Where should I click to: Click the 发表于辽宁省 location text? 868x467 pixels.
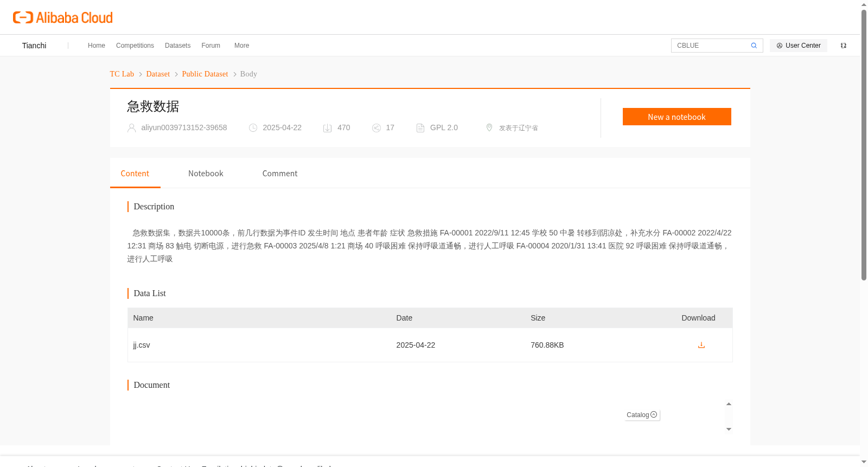tap(519, 128)
